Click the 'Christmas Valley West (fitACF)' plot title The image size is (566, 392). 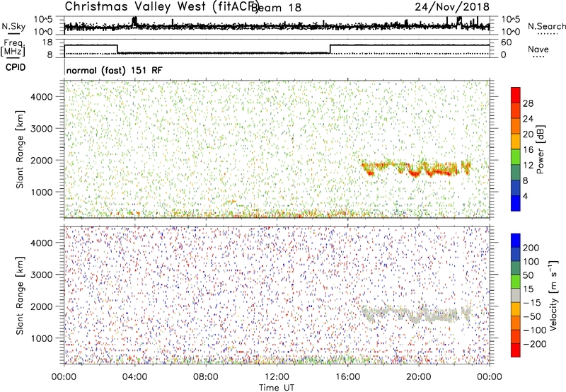[x=161, y=6]
